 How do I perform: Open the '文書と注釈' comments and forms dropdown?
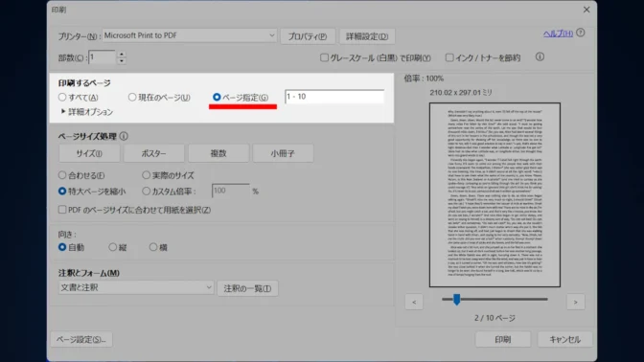coord(136,287)
